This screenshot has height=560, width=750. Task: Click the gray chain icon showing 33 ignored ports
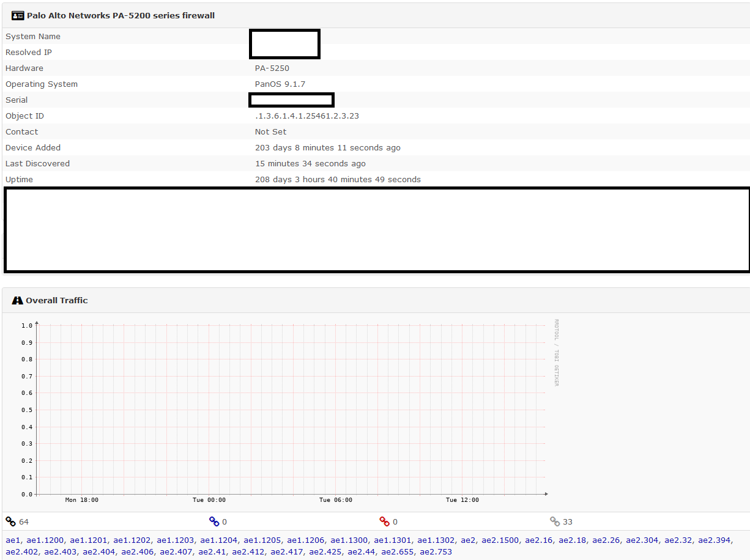555,521
